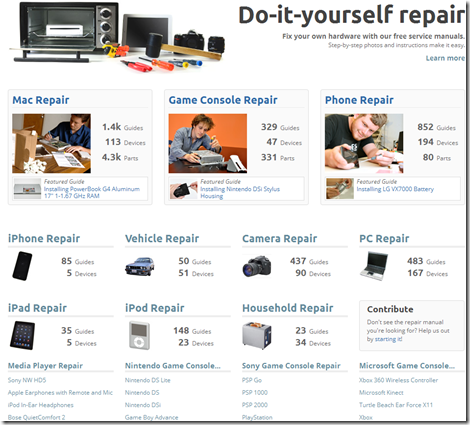
Task: Click the toaster household icon
Action: point(257,335)
